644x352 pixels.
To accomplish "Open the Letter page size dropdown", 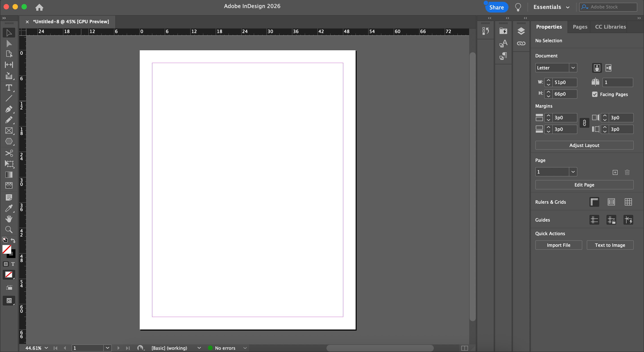I will click(573, 68).
